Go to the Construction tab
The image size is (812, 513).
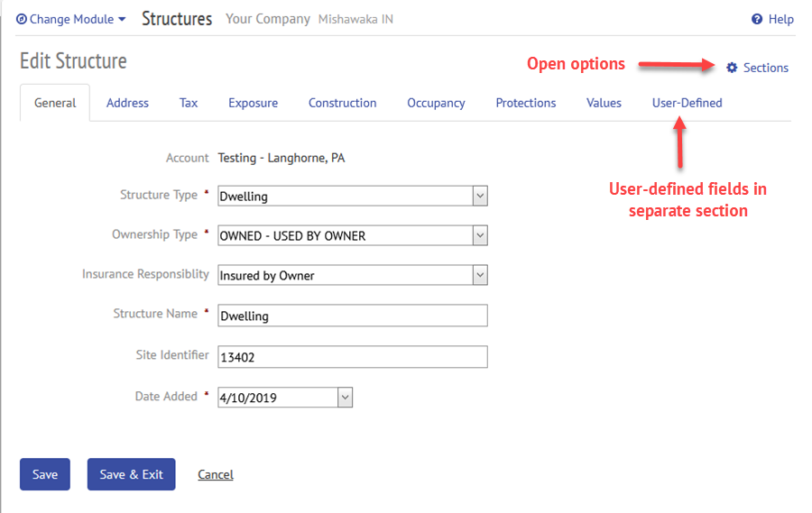coord(342,103)
